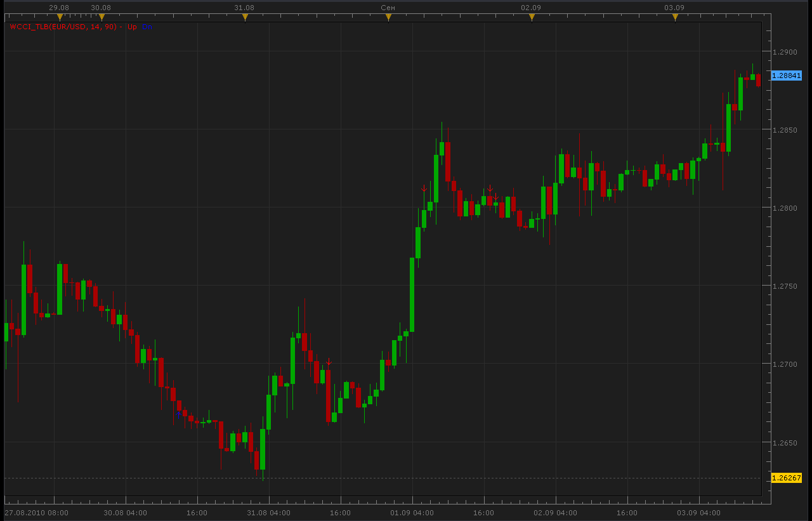The height and width of the screenshot is (521, 812).
Task: Click the blue current price tag 1.28841
Action: tap(787, 76)
